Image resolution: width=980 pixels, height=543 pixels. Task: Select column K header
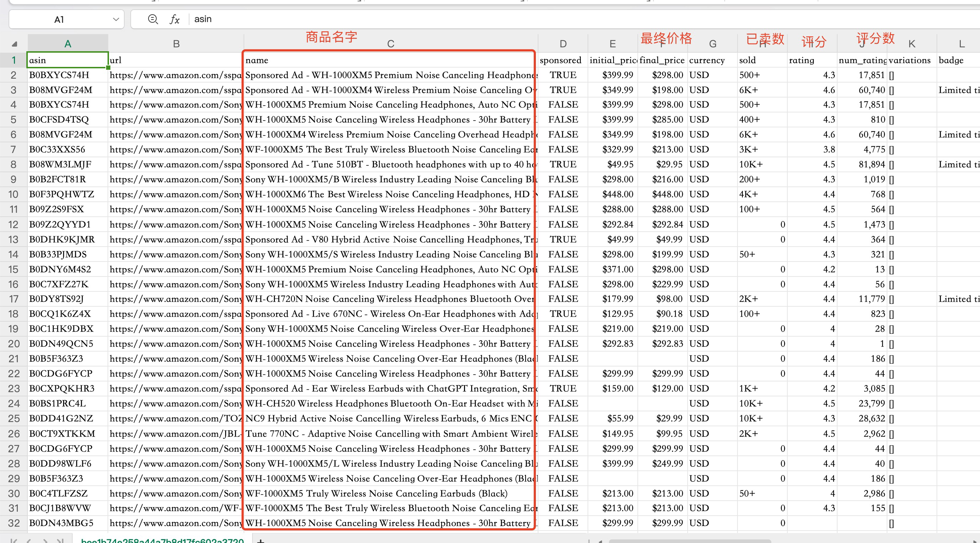click(912, 44)
